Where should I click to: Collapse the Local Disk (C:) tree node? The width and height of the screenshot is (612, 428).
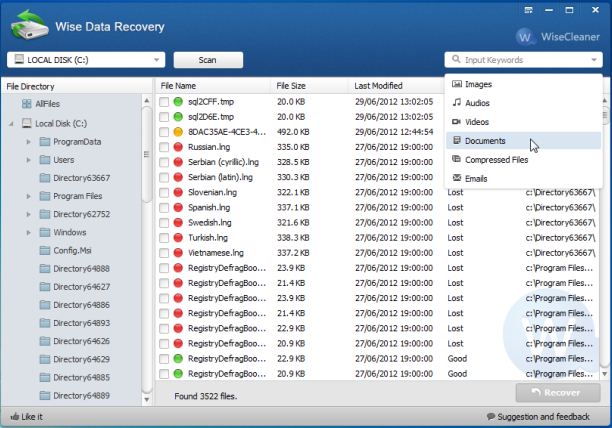[12, 124]
